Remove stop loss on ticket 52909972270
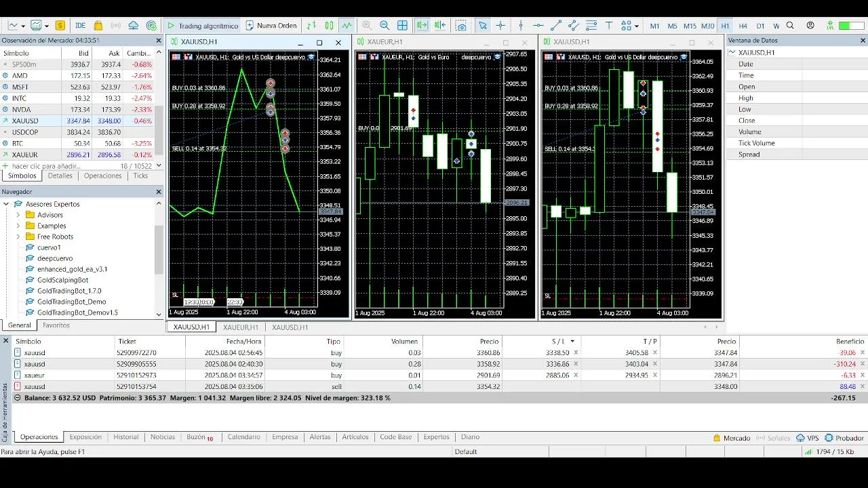The width and height of the screenshot is (868, 488). point(576,352)
